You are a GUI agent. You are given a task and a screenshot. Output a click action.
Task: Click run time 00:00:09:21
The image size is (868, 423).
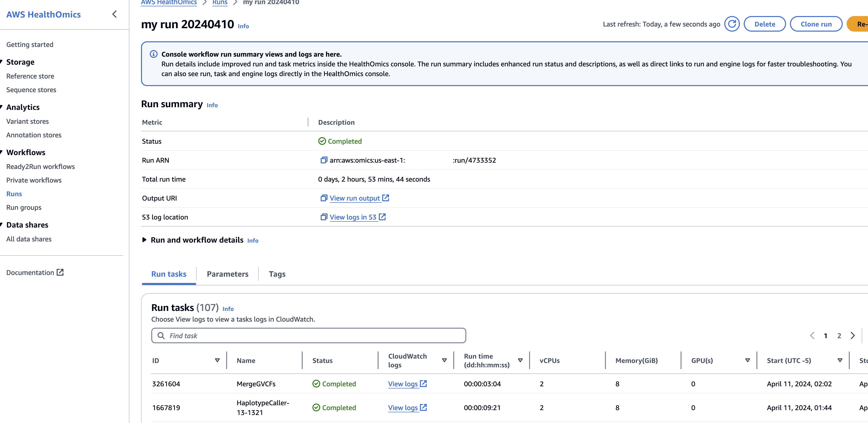coord(482,407)
